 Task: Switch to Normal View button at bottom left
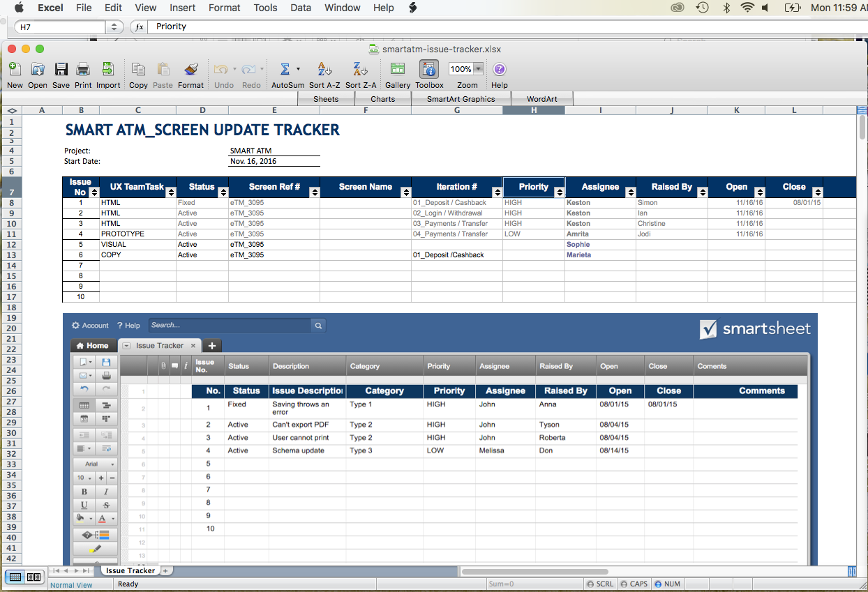click(14, 577)
